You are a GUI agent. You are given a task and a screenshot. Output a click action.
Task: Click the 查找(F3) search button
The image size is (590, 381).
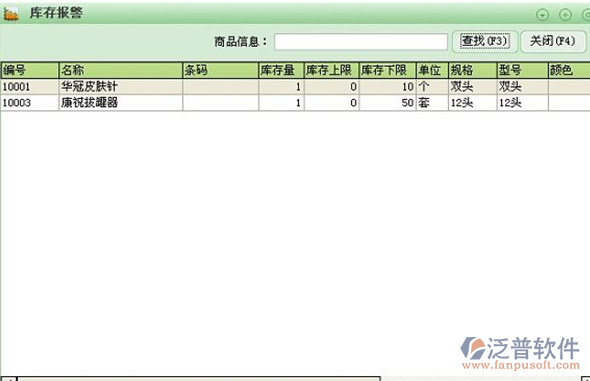tap(485, 41)
